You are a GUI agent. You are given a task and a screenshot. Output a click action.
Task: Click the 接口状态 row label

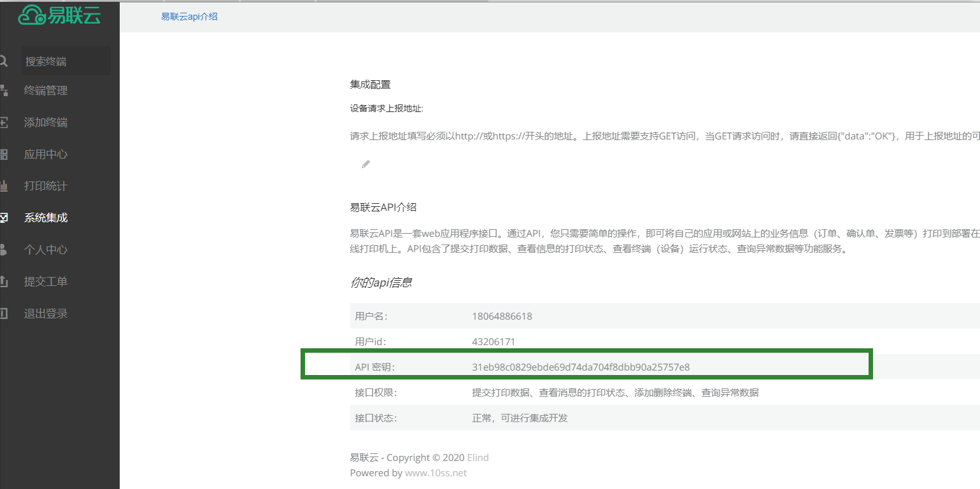(376, 418)
